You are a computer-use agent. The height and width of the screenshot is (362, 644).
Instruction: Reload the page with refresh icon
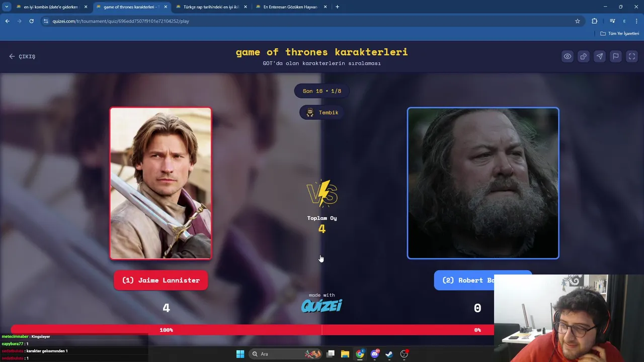point(31,21)
